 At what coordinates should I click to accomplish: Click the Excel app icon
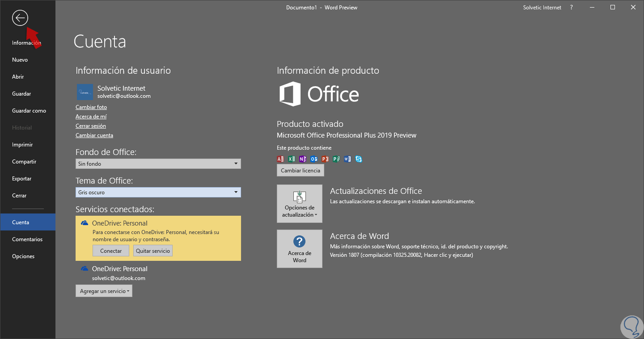click(292, 159)
